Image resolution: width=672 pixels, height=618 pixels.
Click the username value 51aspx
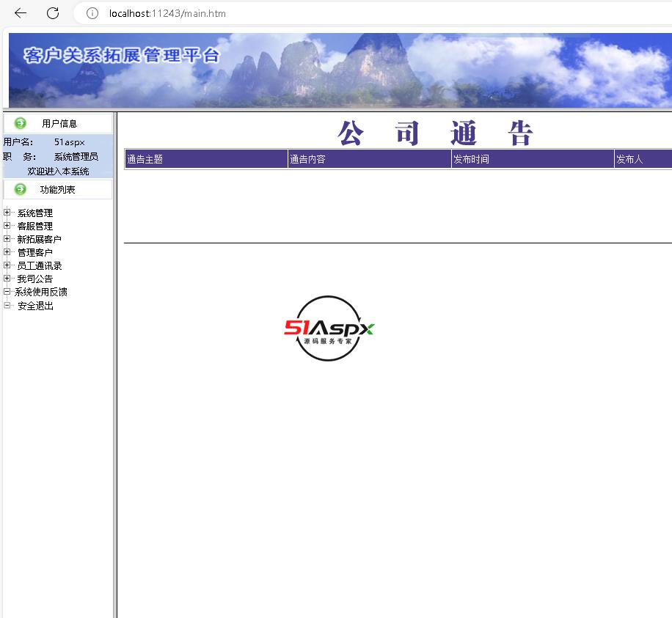tap(70, 142)
